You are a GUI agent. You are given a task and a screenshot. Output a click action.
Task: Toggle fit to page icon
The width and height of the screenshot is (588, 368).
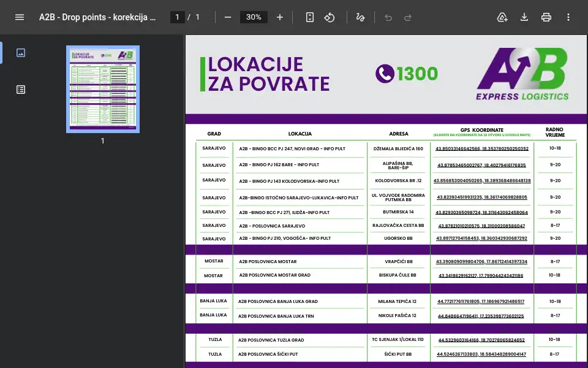310,17
